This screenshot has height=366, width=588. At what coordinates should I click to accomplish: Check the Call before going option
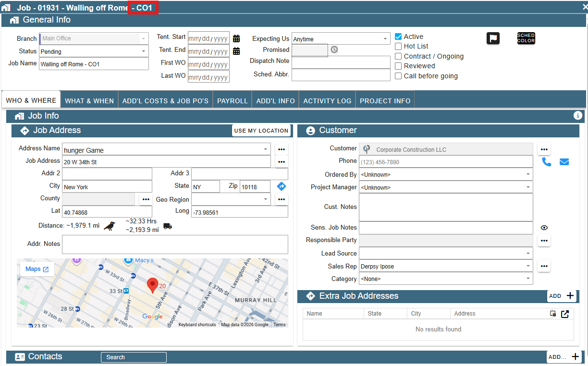click(398, 76)
